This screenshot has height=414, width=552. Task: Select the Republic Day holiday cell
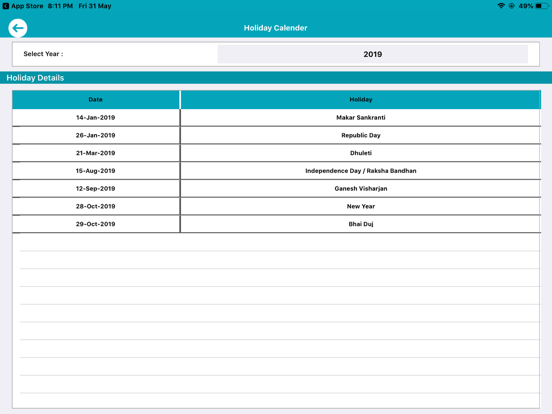(x=361, y=135)
